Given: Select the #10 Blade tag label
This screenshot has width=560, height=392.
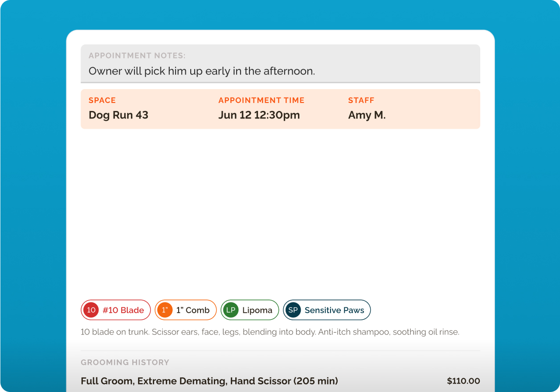Looking at the screenshot, I should click(123, 310).
